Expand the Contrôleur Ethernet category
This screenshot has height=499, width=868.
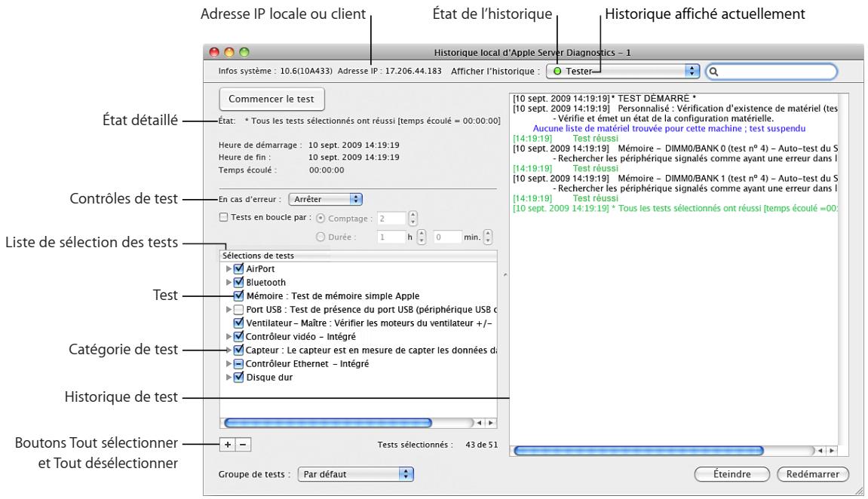point(229,363)
